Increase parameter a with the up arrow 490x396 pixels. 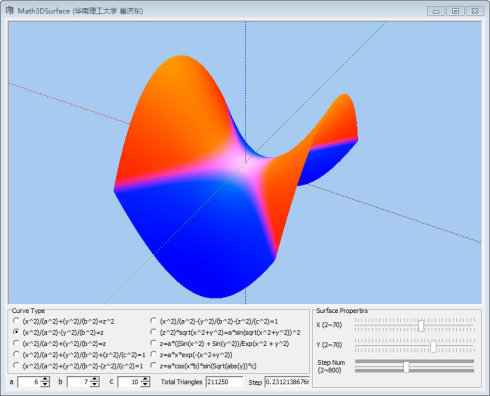pos(45,379)
